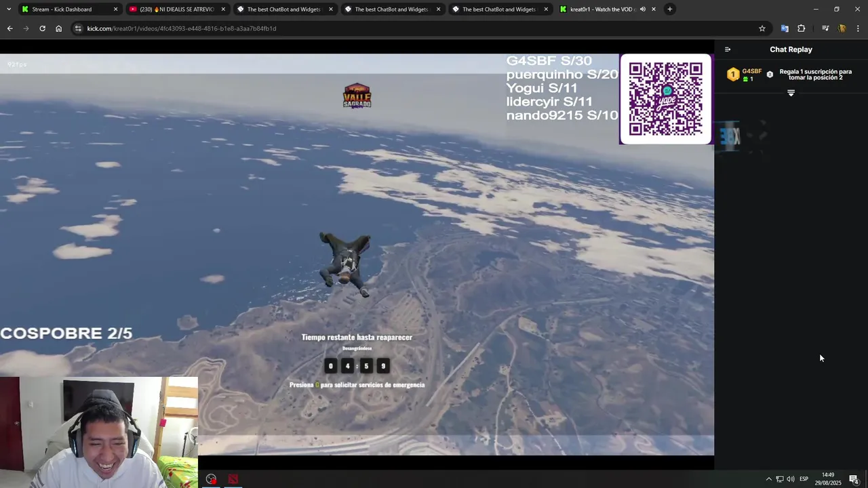Open the notification center icon
Image resolution: width=868 pixels, height=488 pixels.
854,479
